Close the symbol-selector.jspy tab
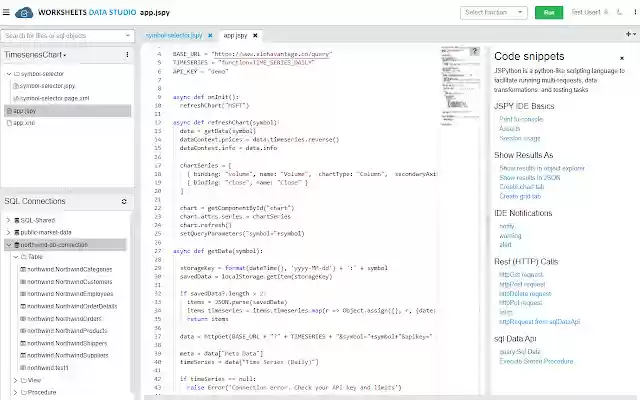Screen dimensions: 640x400 click(210, 36)
